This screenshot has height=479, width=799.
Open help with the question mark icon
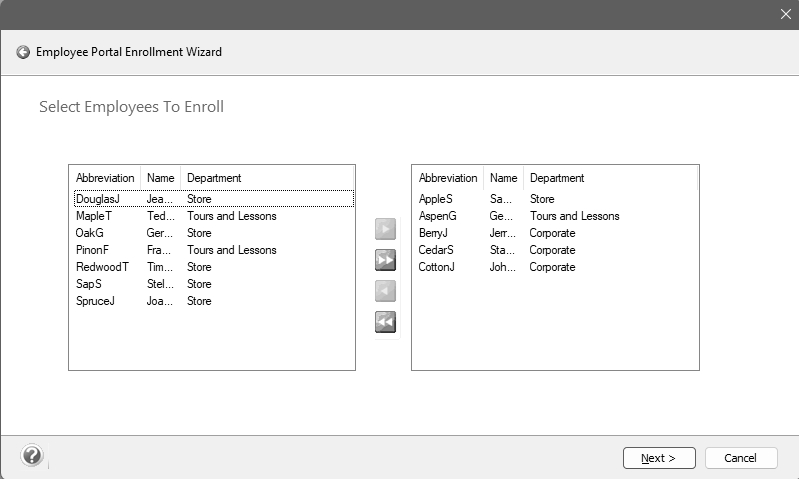tap(32, 456)
